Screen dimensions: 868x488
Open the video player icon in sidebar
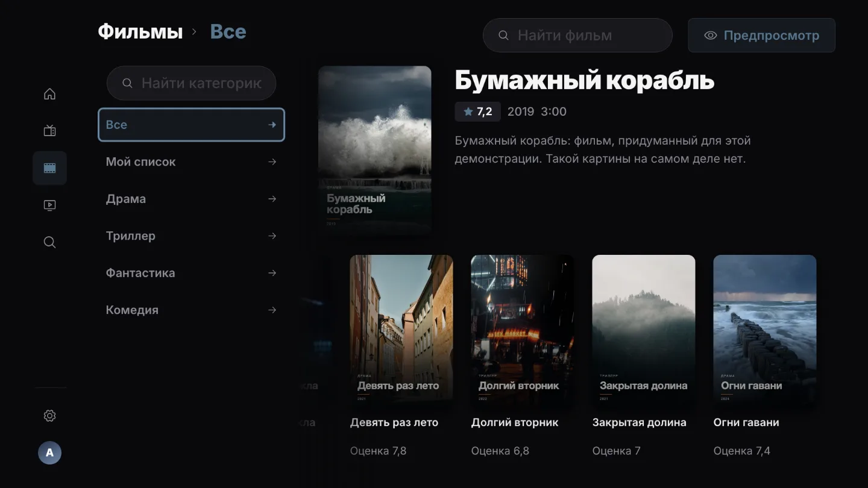pyautogui.click(x=50, y=205)
